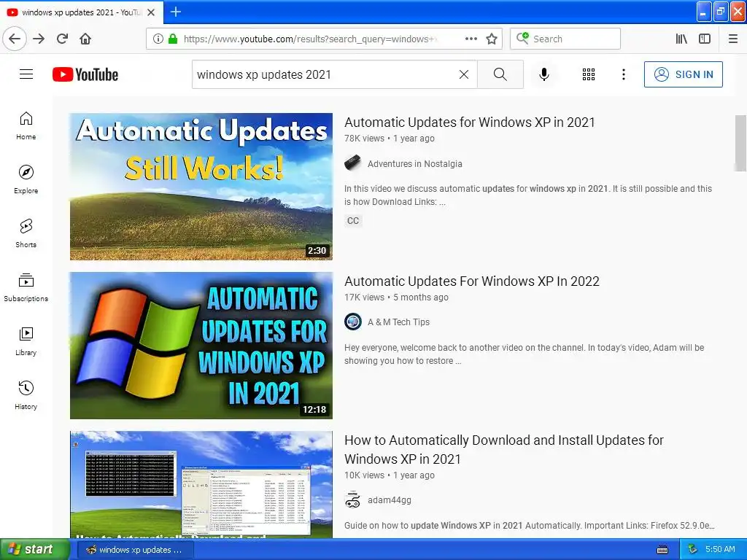This screenshot has height=560, width=747.
Task: Submit search with magnifying glass button
Action: click(x=500, y=74)
